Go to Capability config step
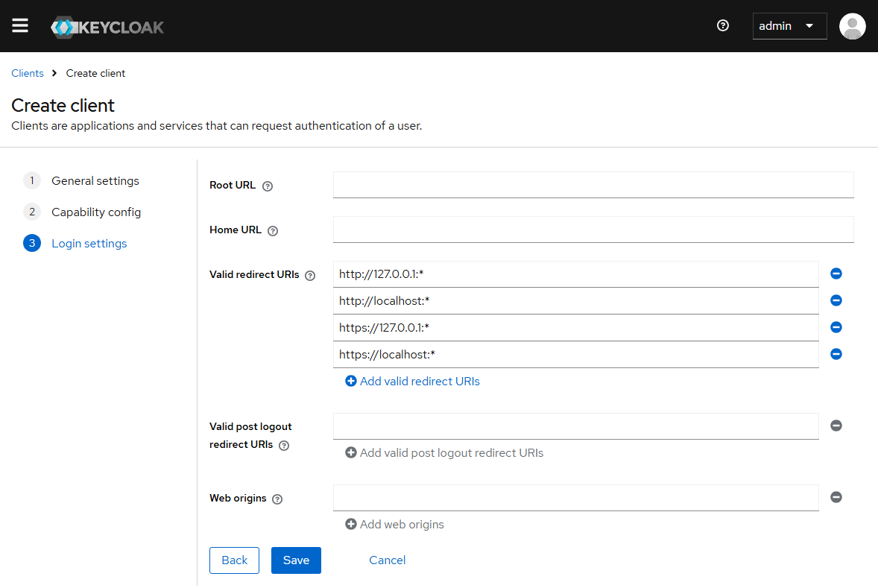The image size is (878, 588). (x=95, y=212)
